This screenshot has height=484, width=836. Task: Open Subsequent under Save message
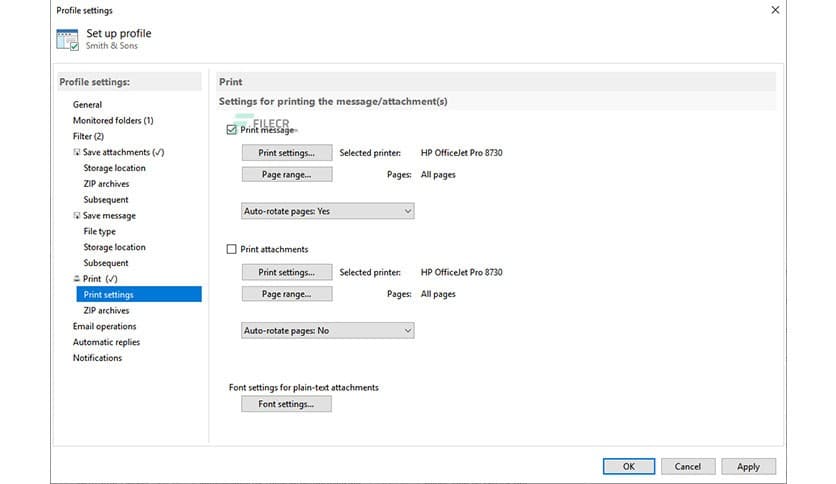pos(106,263)
